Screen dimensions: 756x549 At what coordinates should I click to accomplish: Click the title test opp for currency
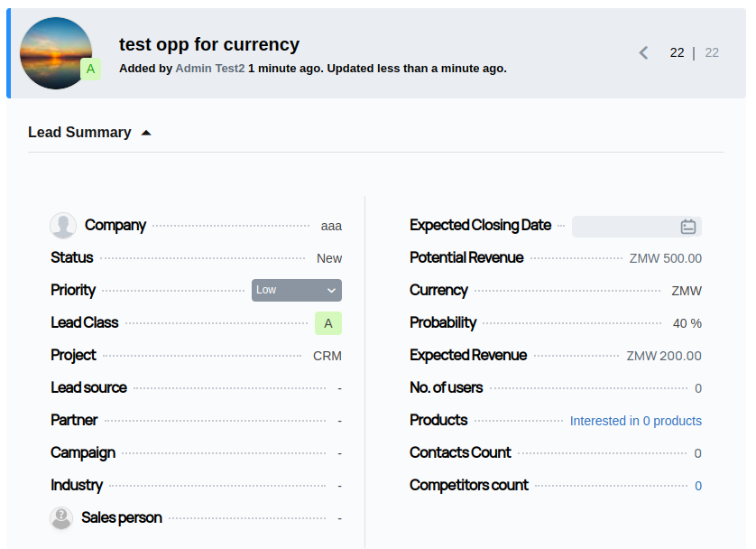[x=209, y=44]
